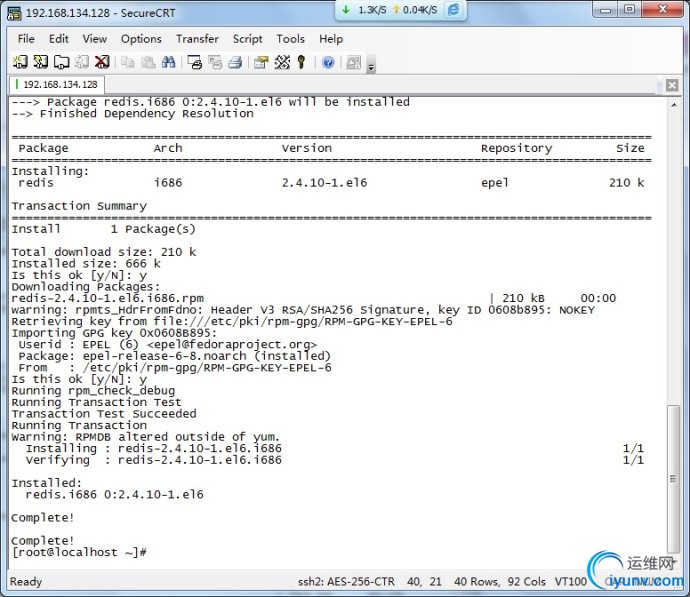Click 'Ready' in status bar
This screenshot has height=597, width=690.
(26, 582)
